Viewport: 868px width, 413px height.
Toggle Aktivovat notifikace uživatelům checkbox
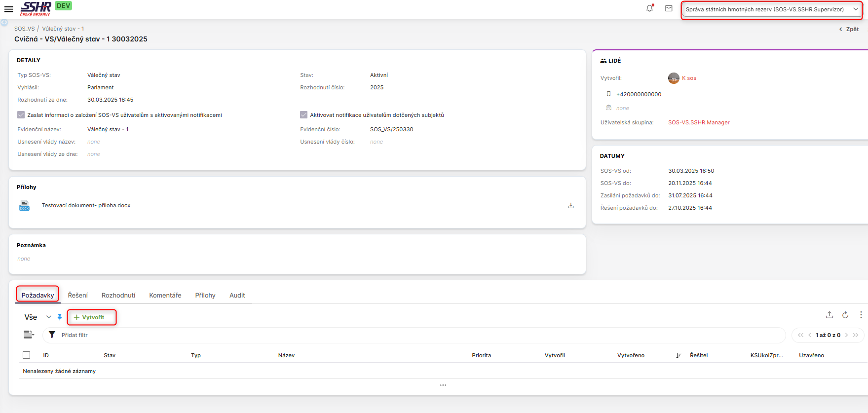[x=303, y=115]
